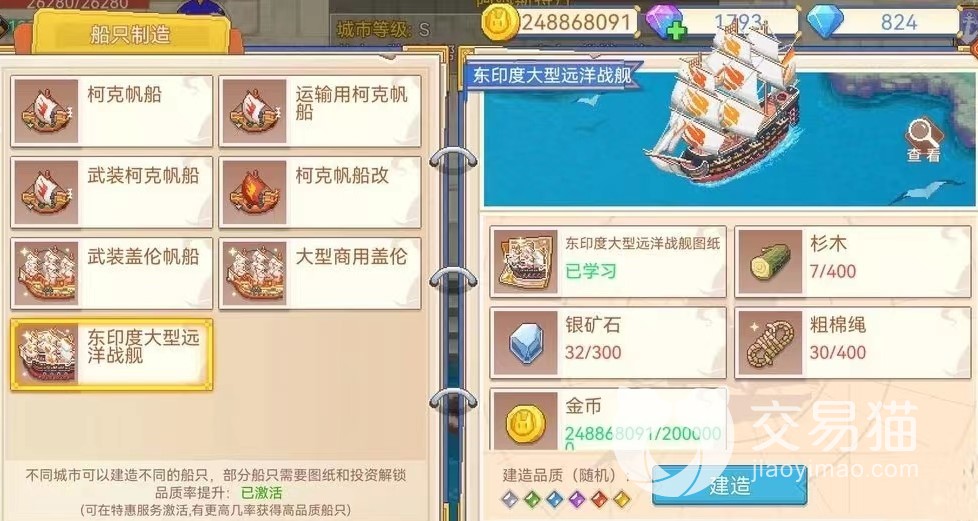Tap the warship blueprint 图纸 icon

tap(525, 263)
